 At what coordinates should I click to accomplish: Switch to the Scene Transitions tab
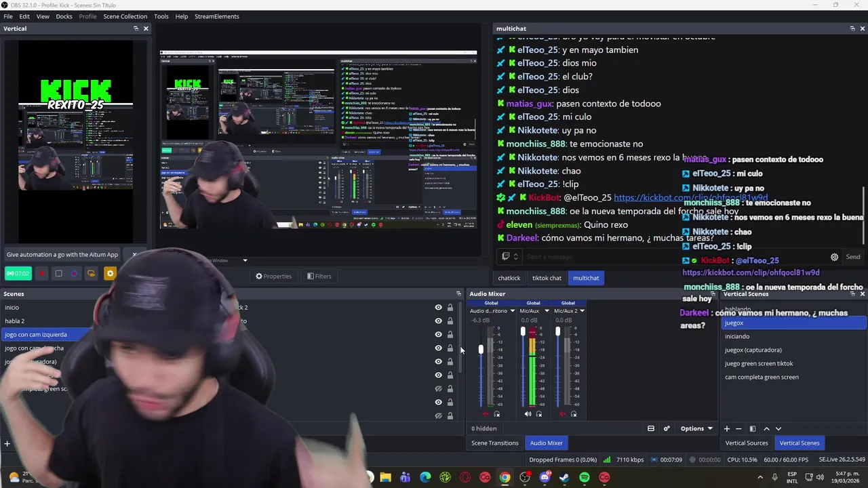(495, 443)
